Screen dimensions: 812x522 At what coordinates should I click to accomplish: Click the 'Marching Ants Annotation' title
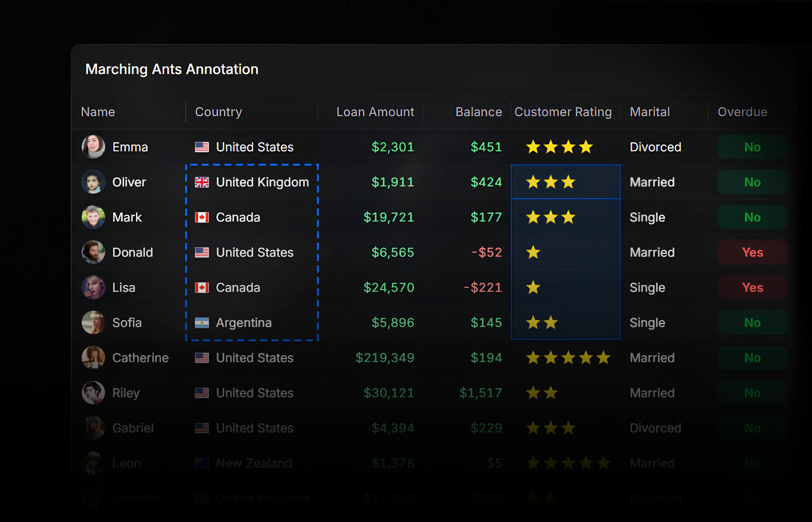pyautogui.click(x=172, y=69)
